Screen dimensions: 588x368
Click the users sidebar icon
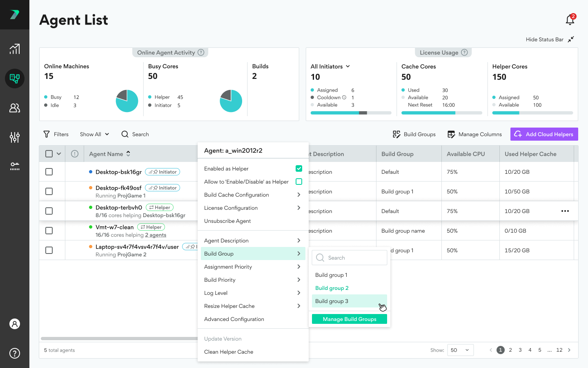[15, 108]
